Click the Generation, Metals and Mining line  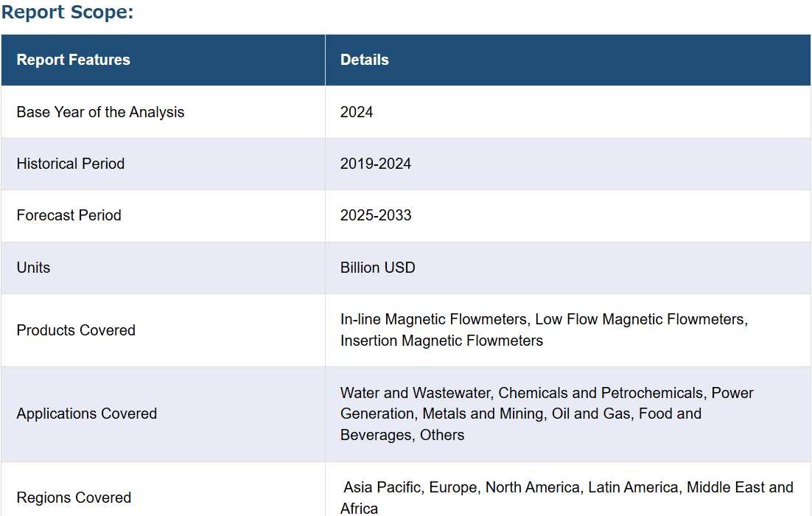click(520, 414)
